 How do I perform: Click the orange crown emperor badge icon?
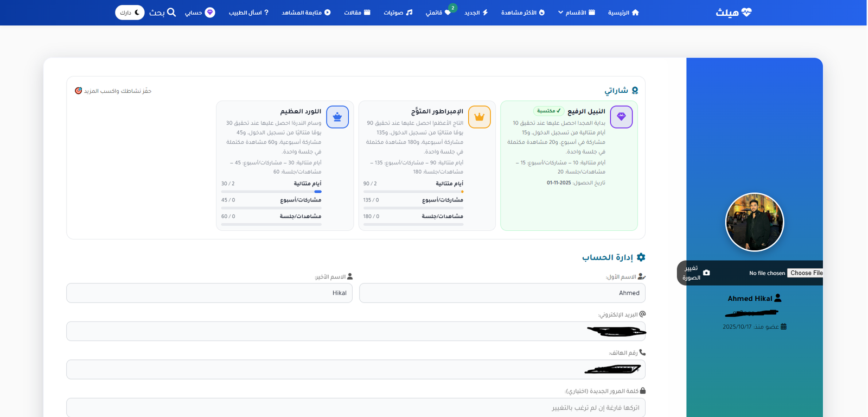point(479,117)
